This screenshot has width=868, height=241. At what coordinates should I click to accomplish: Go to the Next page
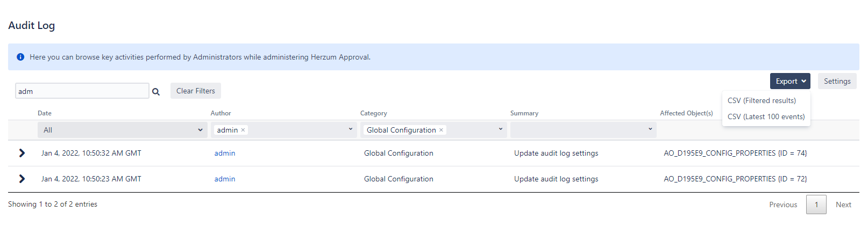(843, 205)
